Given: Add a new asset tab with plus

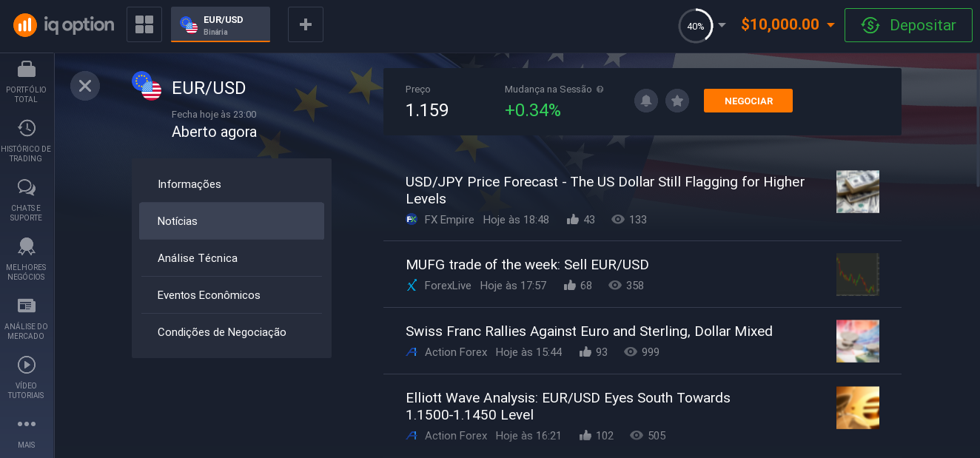Looking at the screenshot, I should (x=306, y=24).
